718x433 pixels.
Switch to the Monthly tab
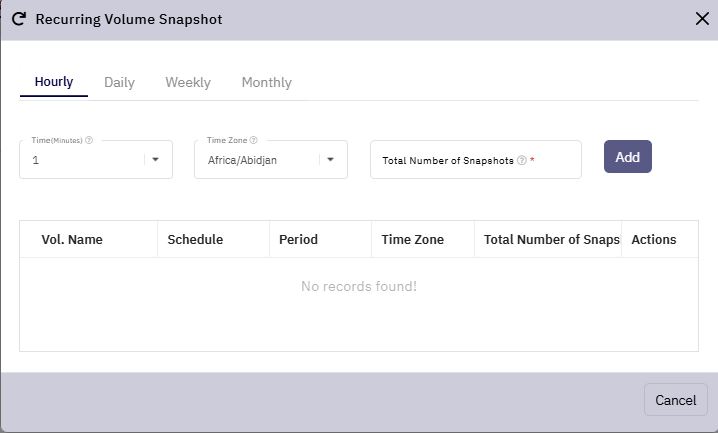click(267, 82)
